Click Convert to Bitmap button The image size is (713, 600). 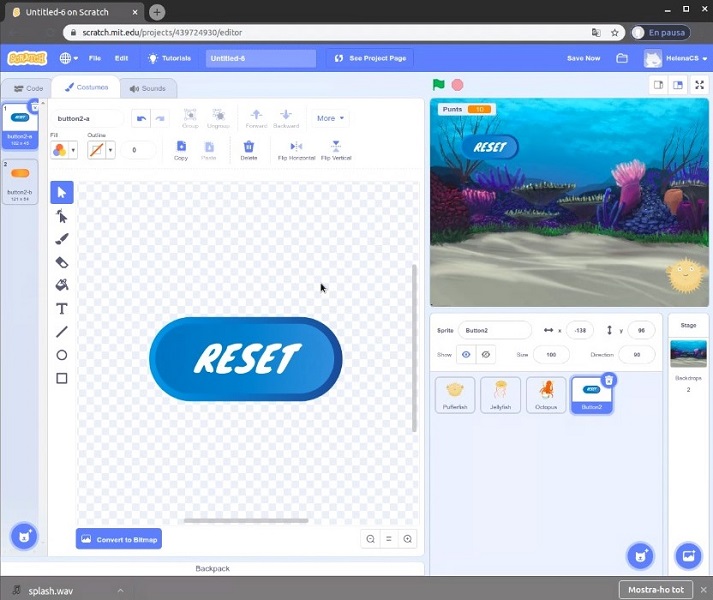119,539
